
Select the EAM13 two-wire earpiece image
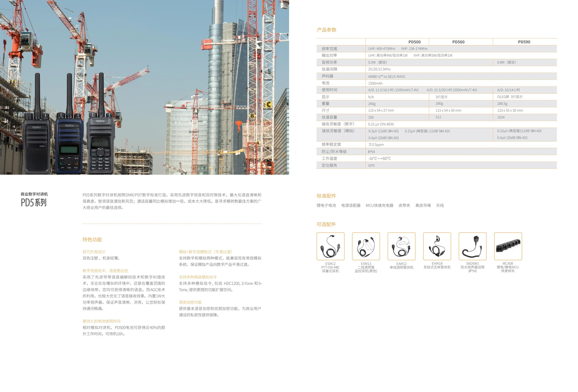point(366,246)
